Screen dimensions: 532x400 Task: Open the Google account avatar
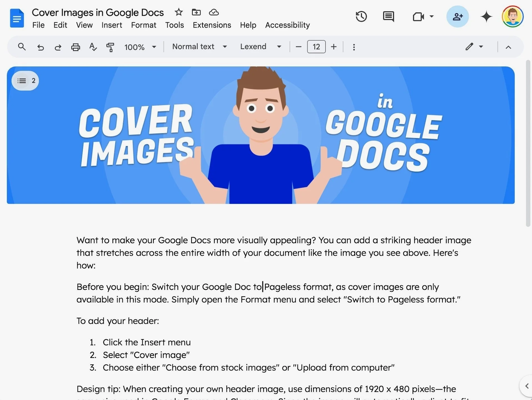[513, 16]
